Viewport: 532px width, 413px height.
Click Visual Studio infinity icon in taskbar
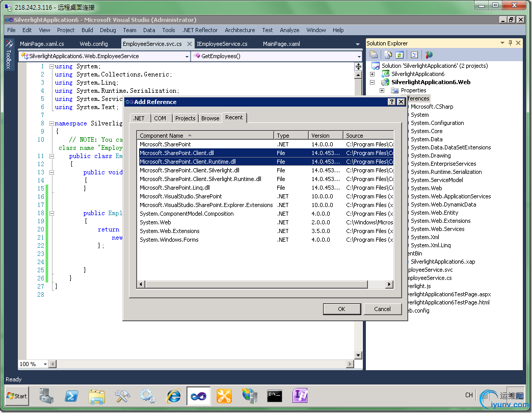click(199, 396)
